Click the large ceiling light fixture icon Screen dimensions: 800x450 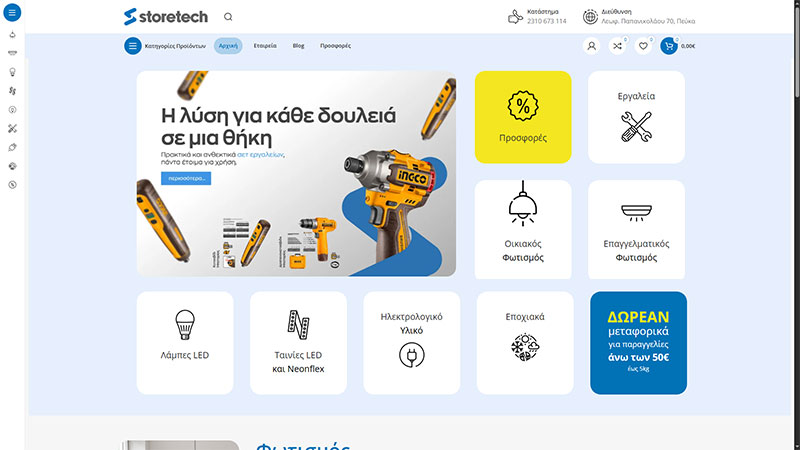pyautogui.click(x=636, y=213)
